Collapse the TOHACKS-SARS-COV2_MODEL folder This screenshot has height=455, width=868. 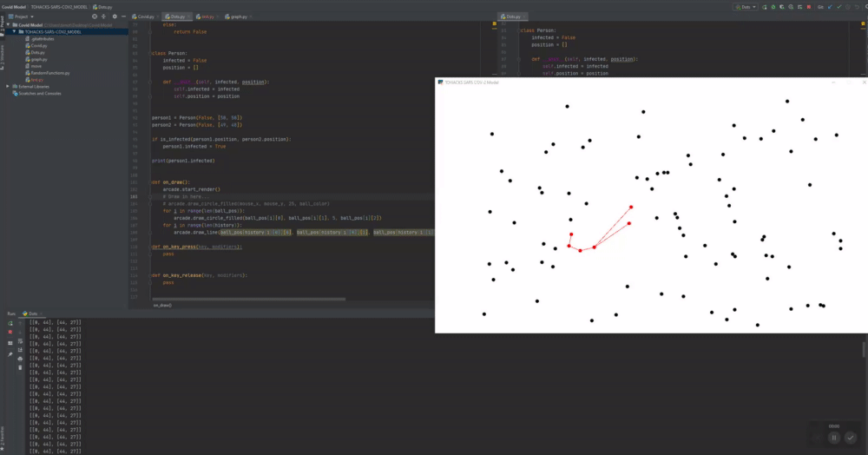[15, 31]
